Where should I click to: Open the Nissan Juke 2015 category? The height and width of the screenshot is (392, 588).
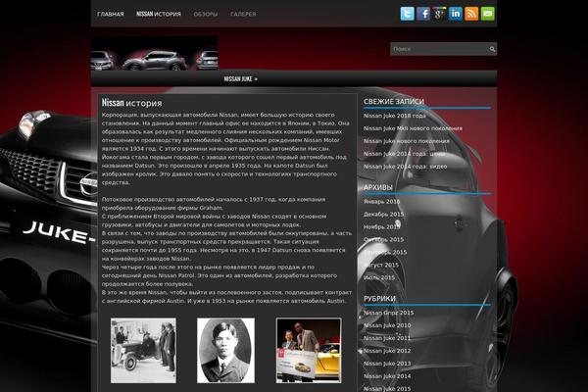pos(387,389)
